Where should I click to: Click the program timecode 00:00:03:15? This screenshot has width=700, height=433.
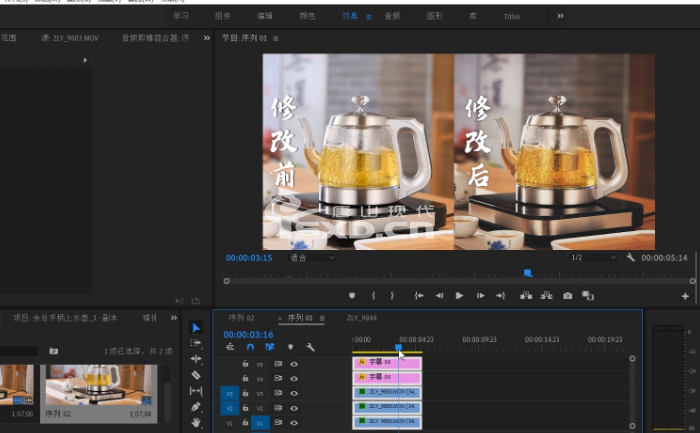(x=249, y=258)
